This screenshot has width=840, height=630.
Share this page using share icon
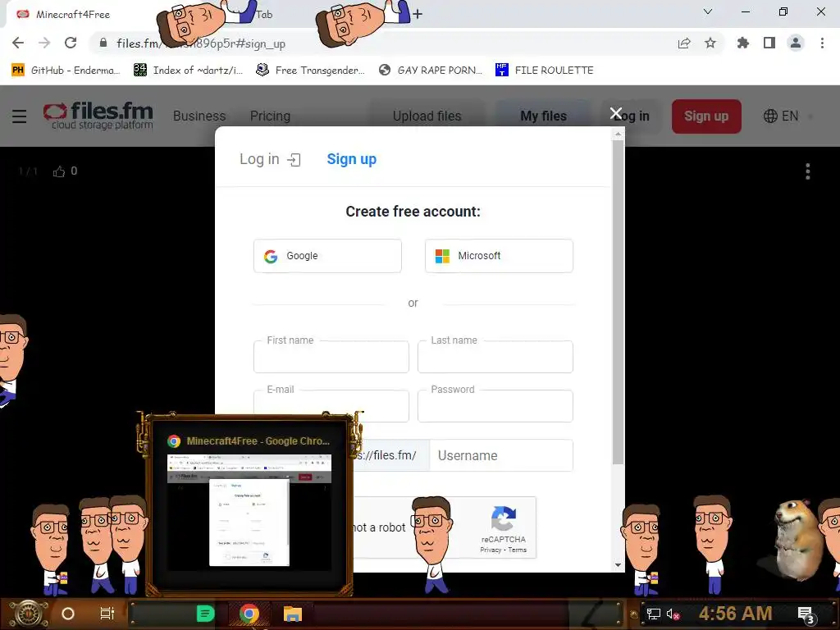click(x=684, y=43)
